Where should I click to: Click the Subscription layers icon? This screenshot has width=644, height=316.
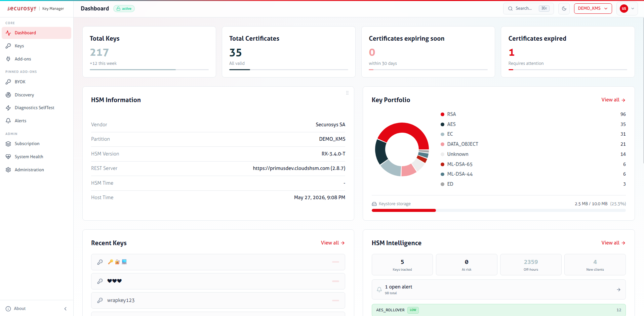point(8,144)
